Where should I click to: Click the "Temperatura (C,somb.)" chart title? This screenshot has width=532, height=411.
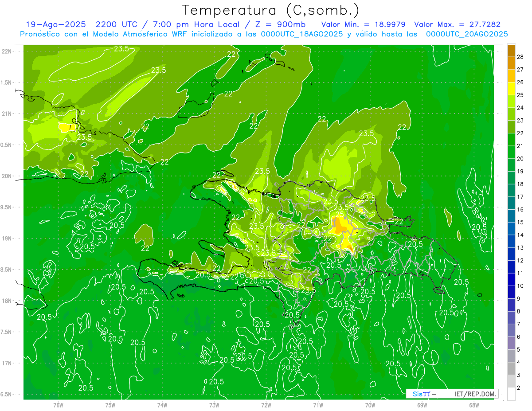(270, 10)
